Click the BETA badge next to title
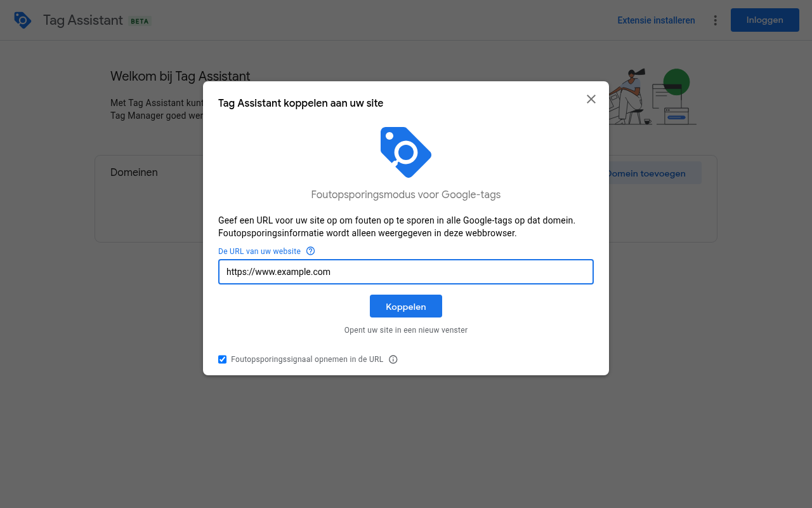812x508 pixels. tap(140, 21)
